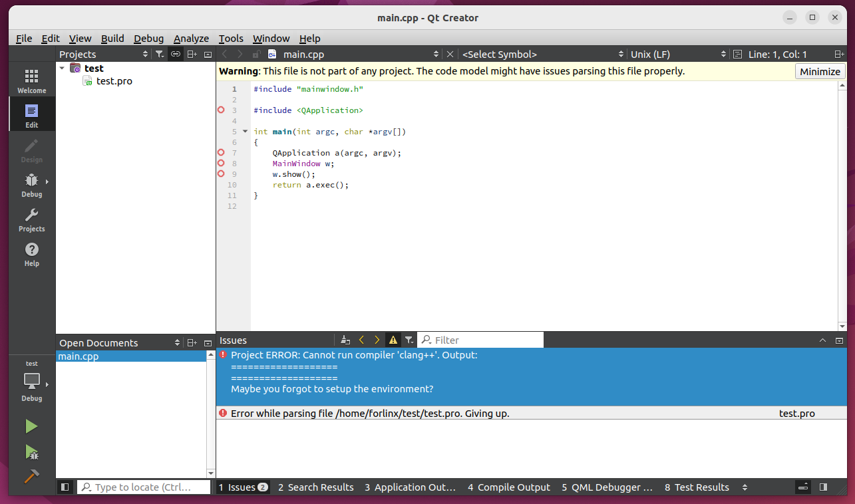Viewport: 855px width, 504px height.
Task: Go to the previous issue
Action: (361, 340)
